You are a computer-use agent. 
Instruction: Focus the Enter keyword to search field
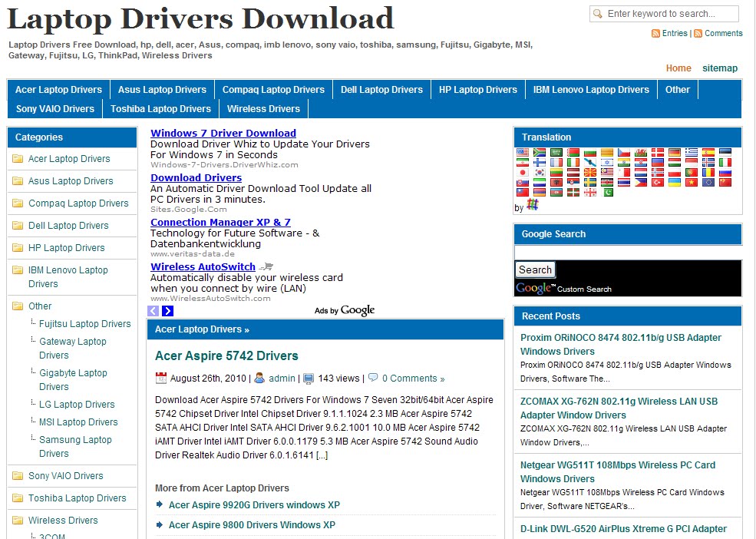coord(664,14)
